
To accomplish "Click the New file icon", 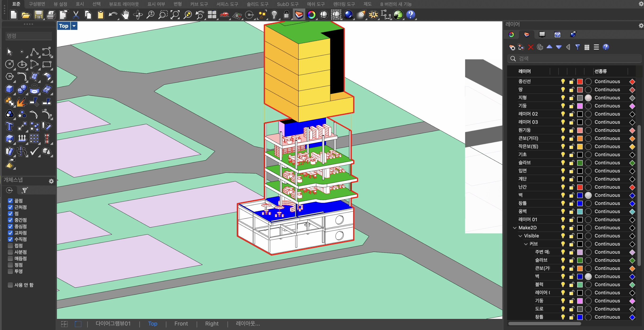I will pos(13,15).
